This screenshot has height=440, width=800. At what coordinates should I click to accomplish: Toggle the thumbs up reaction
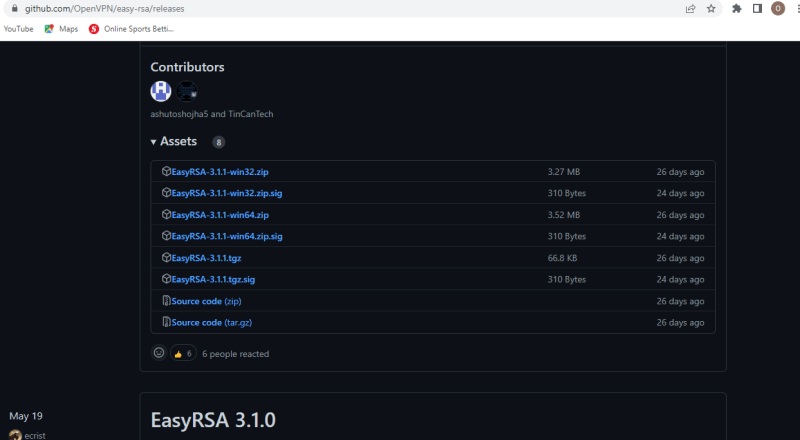point(183,353)
